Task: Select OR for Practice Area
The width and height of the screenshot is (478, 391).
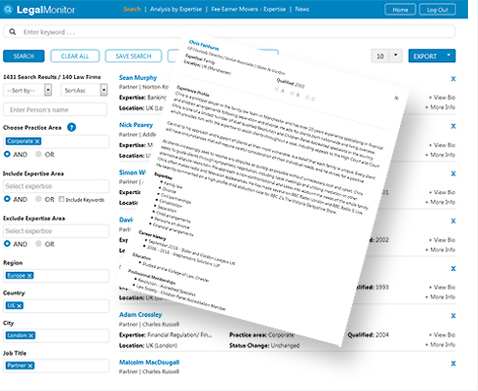Action: click(39, 154)
